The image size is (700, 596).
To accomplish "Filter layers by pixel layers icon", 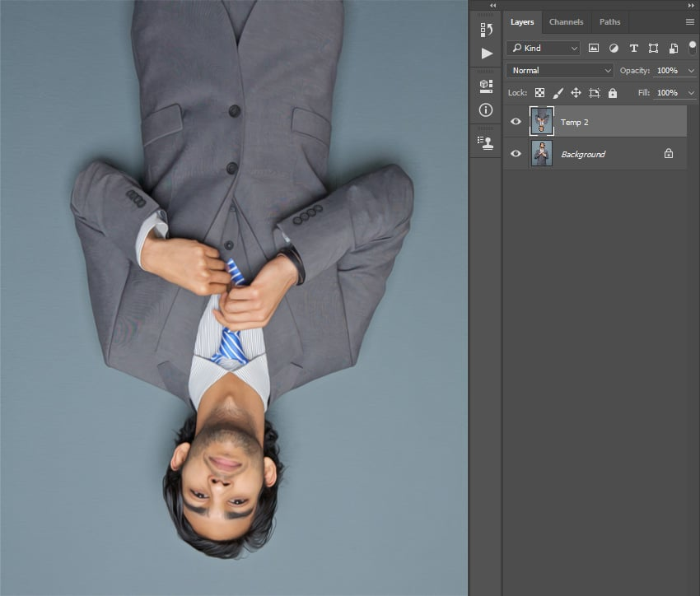I will (593, 49).
